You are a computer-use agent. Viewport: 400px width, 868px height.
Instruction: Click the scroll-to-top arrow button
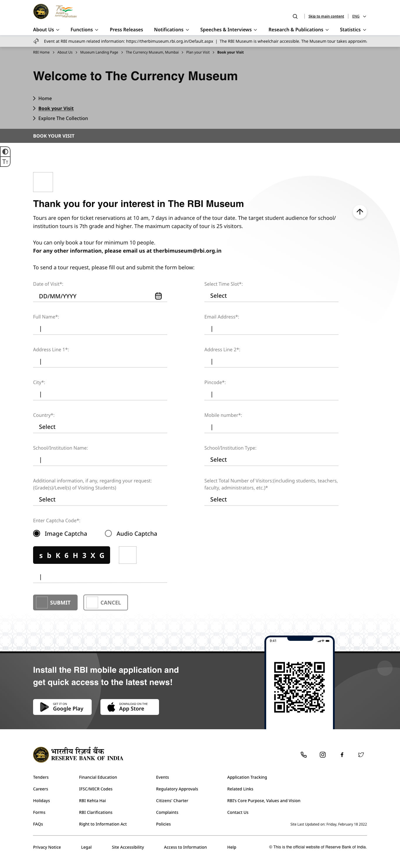click(360, 212)
